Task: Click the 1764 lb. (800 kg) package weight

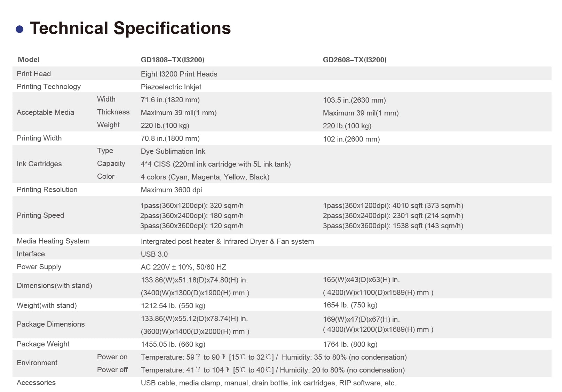Action: click(x=350, y=344)
